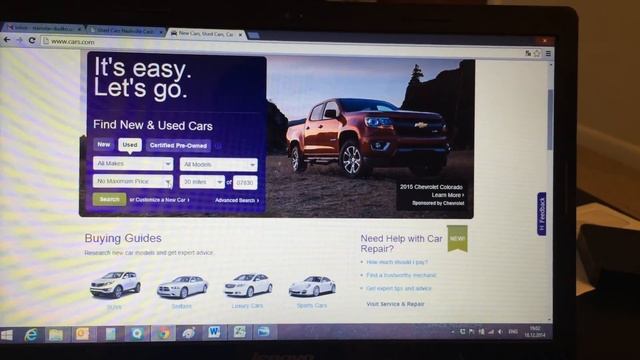Open the Sedans buying guide link

(182, 306)
